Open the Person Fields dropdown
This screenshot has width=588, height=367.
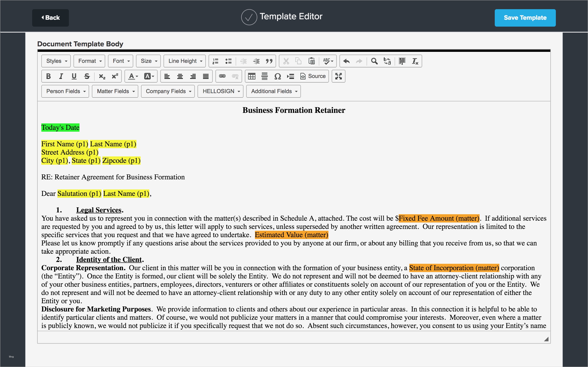point(65,91)
